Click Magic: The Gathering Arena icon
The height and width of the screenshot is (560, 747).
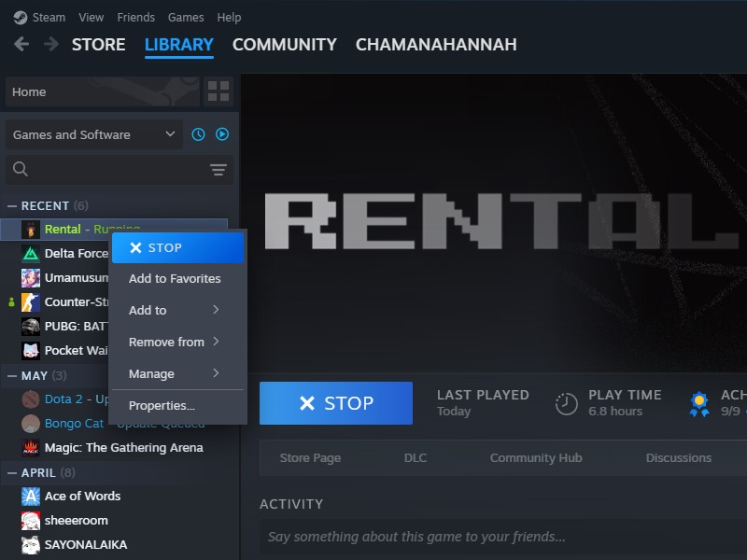point(31,448)
